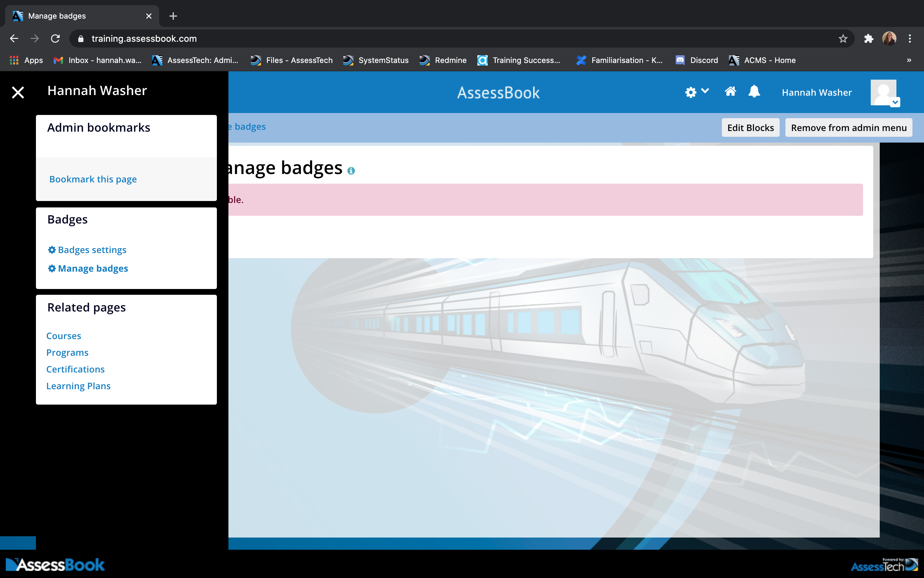The height and width of the screenshot is (578, 924).
Task: Bookmark this tab with the star icon
Action: pyautogui.click(x=843, y=39)
